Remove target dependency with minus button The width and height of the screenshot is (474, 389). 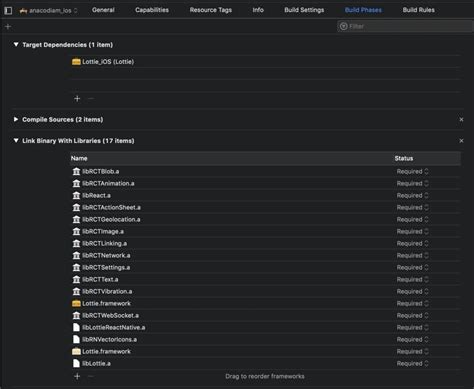[91, 99]
